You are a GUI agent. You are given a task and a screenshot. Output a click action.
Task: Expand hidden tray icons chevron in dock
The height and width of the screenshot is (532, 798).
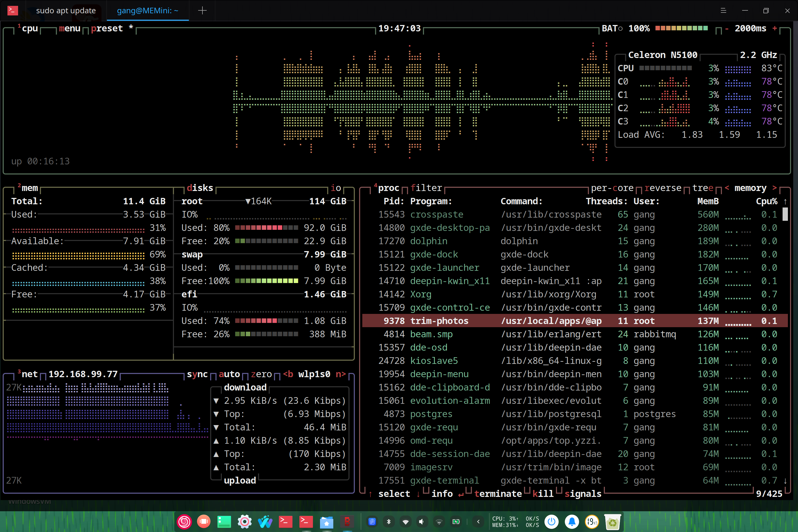[478, 521]
